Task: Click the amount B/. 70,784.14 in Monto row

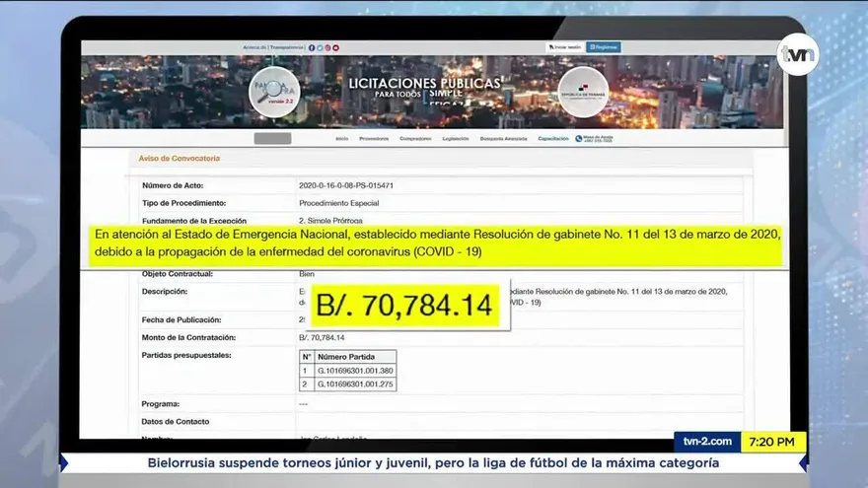Action: 322,337
